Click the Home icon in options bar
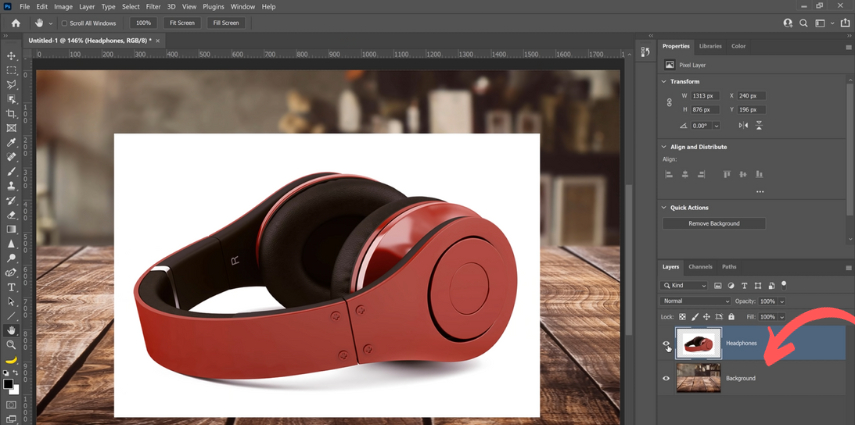855x425 pixels. point(15,23)
